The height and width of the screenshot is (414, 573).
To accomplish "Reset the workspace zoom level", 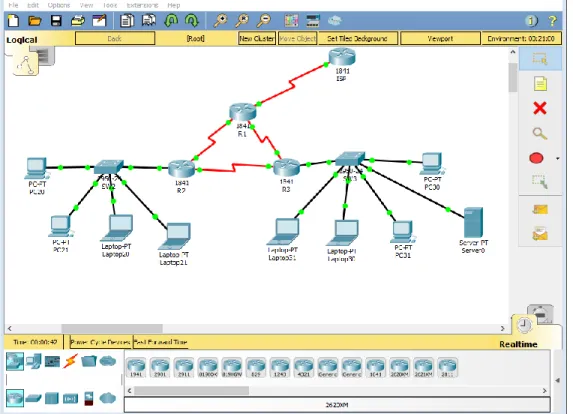I will (x=242, y=20).
